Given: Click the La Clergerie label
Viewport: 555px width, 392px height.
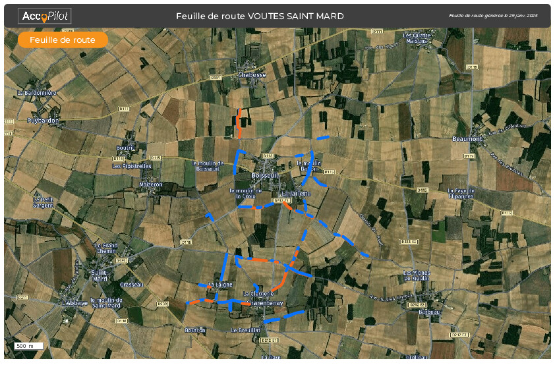Looking at the screenshot, I should pos(258,294).
